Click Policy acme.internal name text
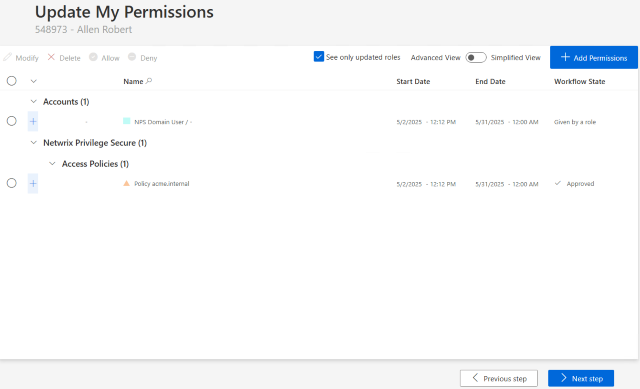Screen dimensions: 640x389 [162, 184]
